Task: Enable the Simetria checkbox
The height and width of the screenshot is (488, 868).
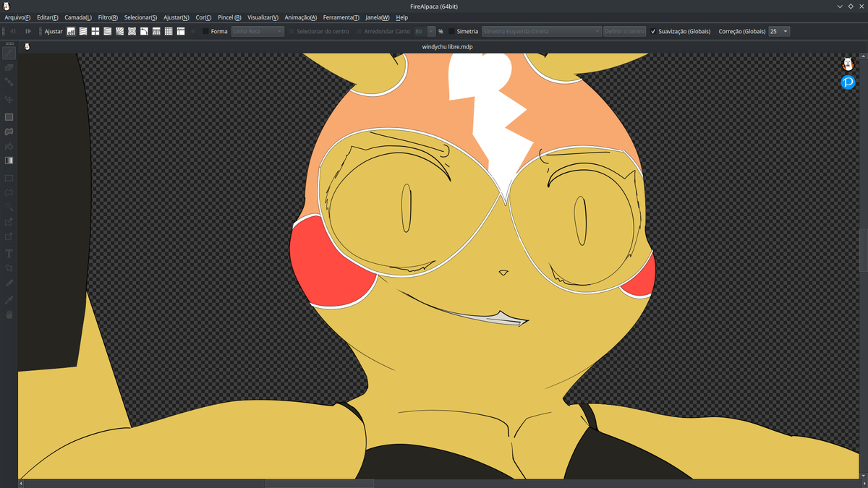Action: (452, 31)
